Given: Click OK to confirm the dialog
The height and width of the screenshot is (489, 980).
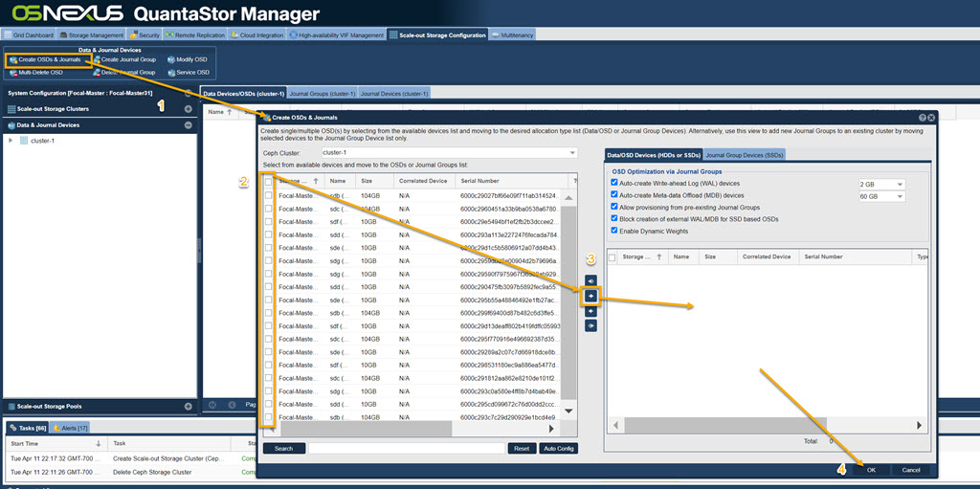Looking at the screenshot, I should click(x=871, y=470).
